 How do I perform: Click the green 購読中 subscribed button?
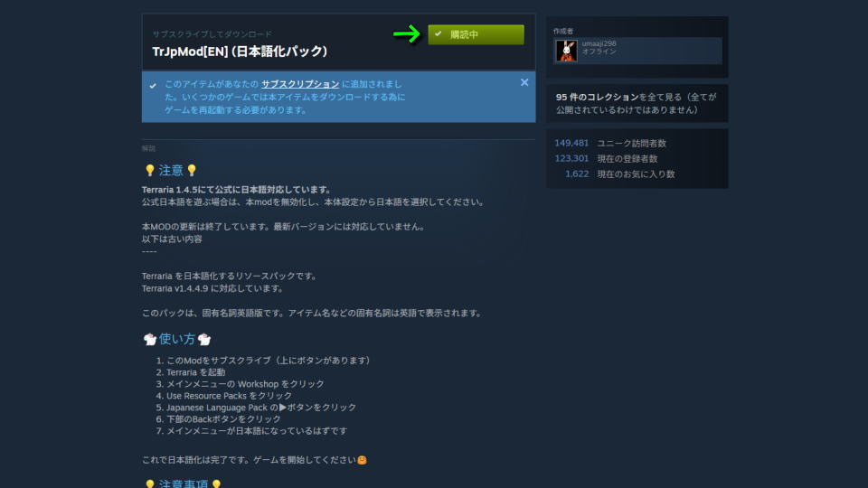point(476,34)
